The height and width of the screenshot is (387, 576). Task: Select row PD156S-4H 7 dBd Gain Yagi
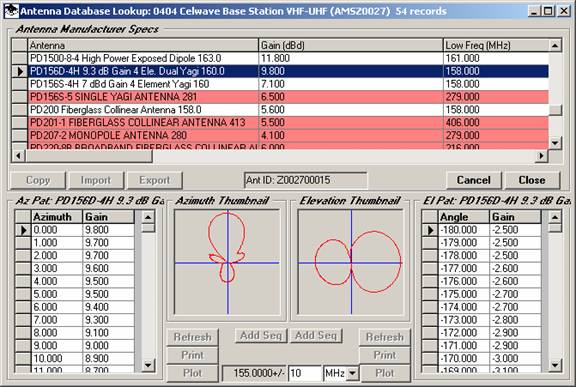288,84
